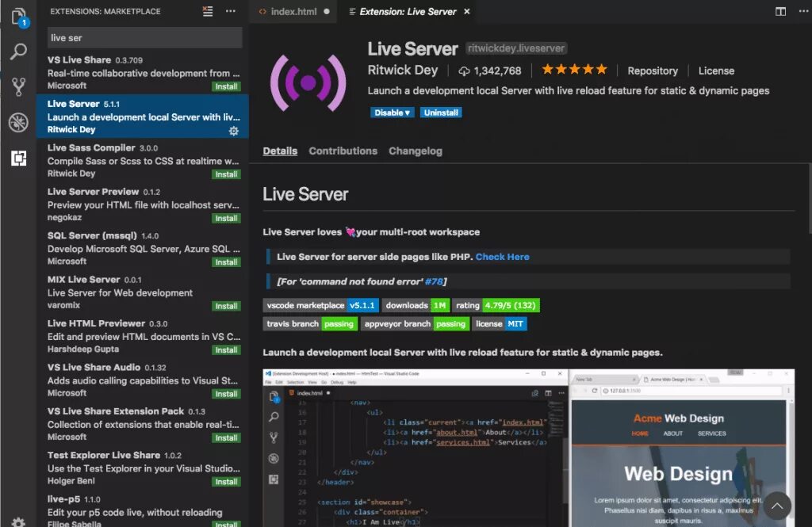Open the Extensions panel more actions menu

[231, 11]
